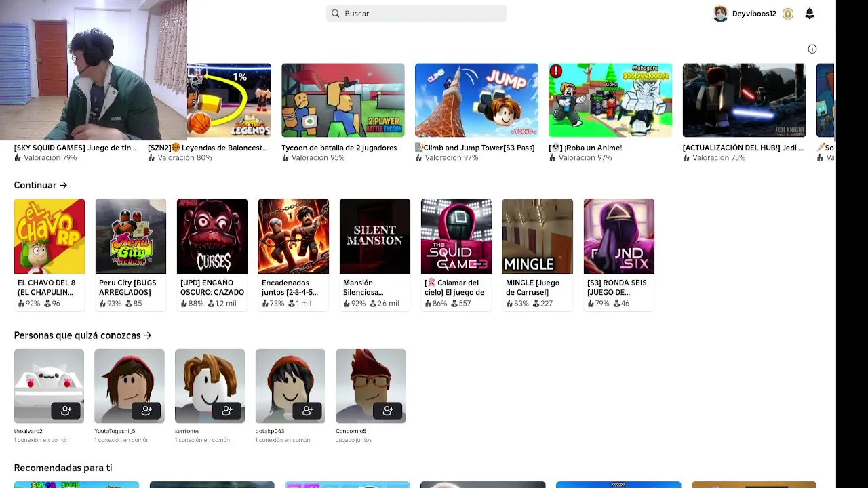Focus the Buscar search field
This screenshot has height=488, width=868.
coord(416,14)
